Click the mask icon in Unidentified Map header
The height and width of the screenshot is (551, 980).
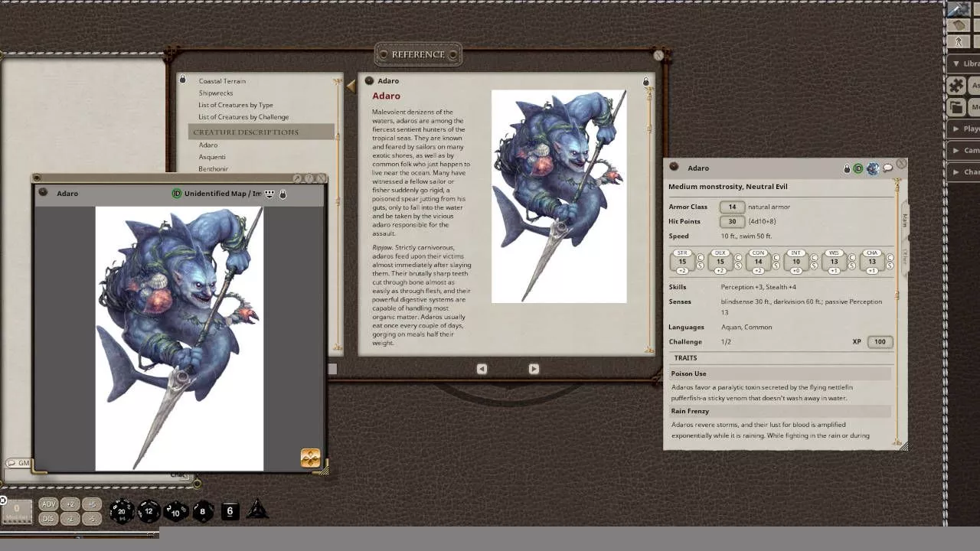[x=269, y=194]
